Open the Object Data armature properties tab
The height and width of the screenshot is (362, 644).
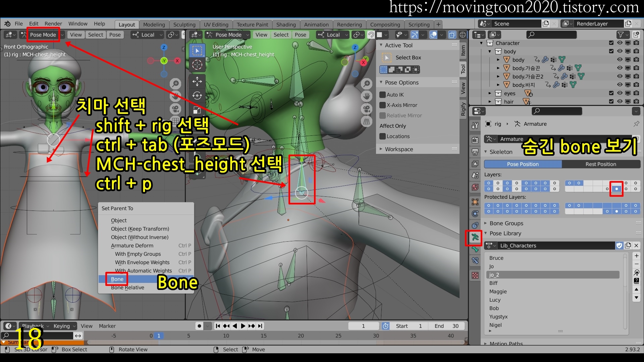click(475, 237)
